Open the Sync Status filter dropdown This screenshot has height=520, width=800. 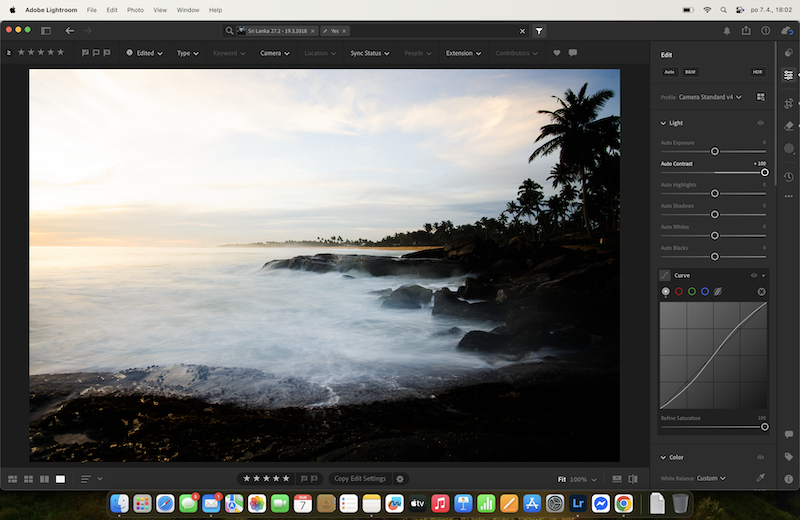tap(370, 53)
